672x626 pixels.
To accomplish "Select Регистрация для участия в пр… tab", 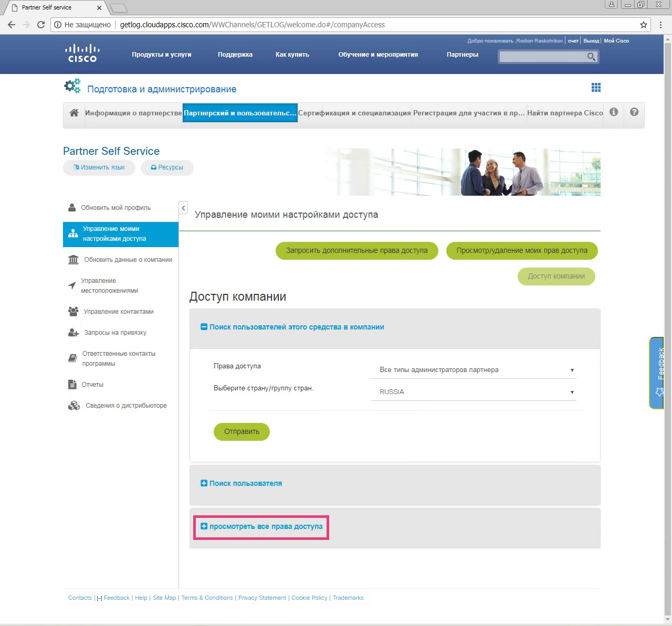I will tap(469, 113).
